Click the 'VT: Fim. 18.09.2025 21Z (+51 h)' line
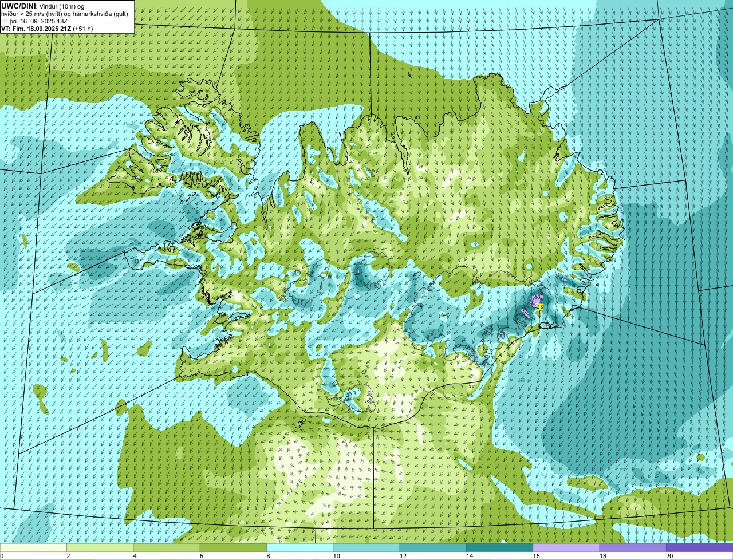The width and height of the screenshot is (733, 560). (x=47, y=29)
